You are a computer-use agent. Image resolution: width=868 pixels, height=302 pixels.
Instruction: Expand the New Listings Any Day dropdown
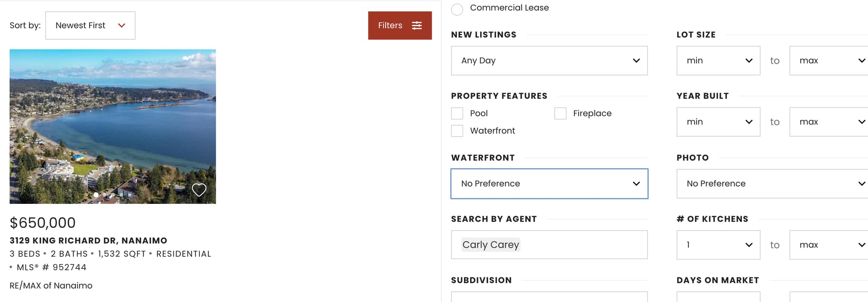click(549, 61)
